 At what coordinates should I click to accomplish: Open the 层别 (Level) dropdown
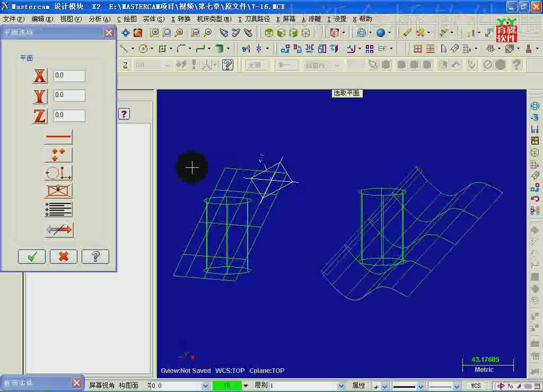coord(341,386)
